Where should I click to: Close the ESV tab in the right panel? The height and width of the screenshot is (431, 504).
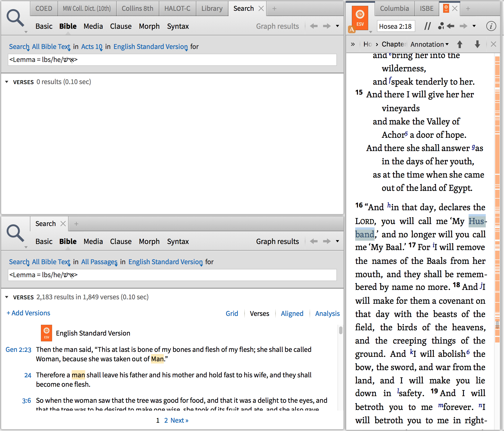point(455,9)
